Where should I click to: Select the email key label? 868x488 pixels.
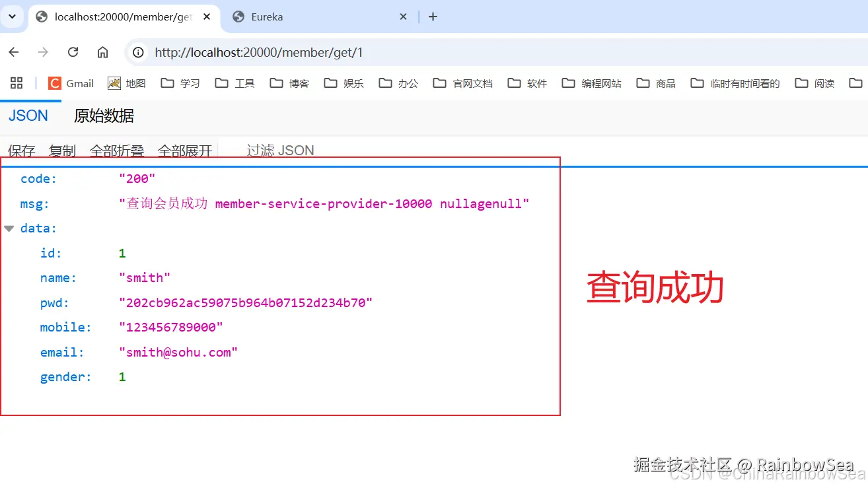(x=62, y=353)
